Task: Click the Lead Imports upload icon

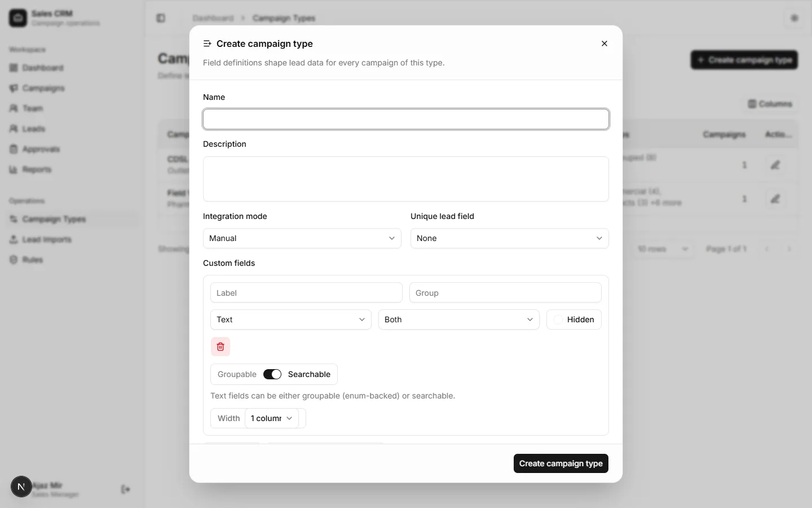Action: click(14, 239)
